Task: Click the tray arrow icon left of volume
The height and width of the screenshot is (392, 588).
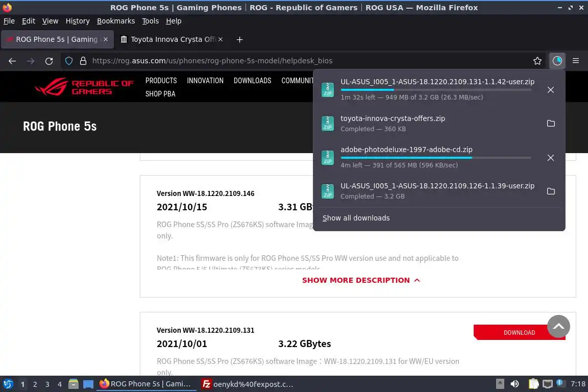Action: [x=500, y=384]
